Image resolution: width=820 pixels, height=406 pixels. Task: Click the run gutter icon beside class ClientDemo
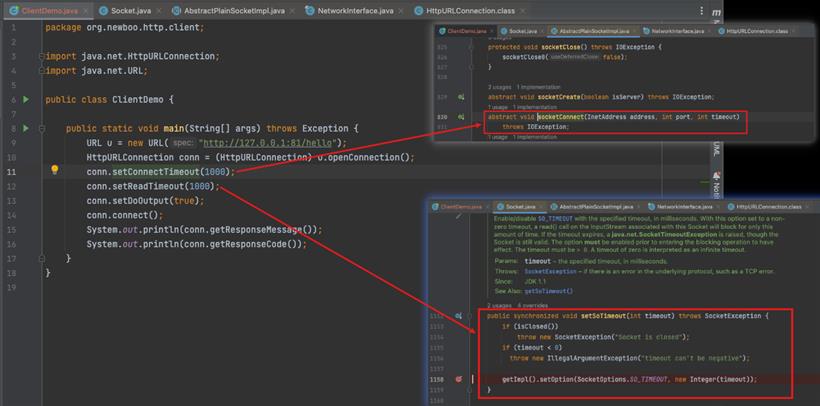[x=26, y=99]
